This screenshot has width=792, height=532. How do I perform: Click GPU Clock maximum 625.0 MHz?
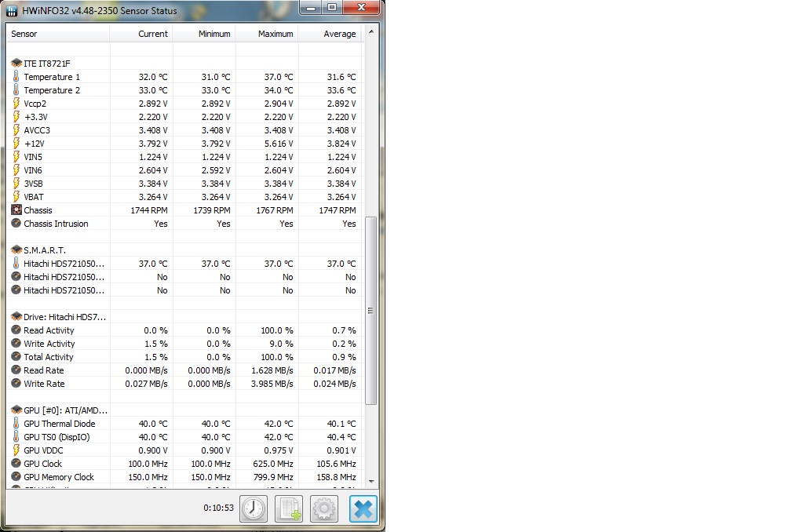[273, 464]
